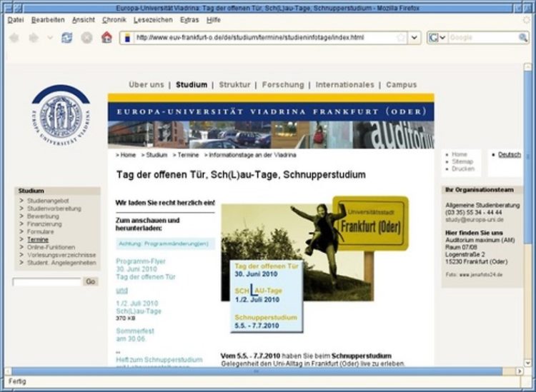Open the window menu icon in title bar
The width and height of the screenshot is (536, 392).
(x=8, y=8)
